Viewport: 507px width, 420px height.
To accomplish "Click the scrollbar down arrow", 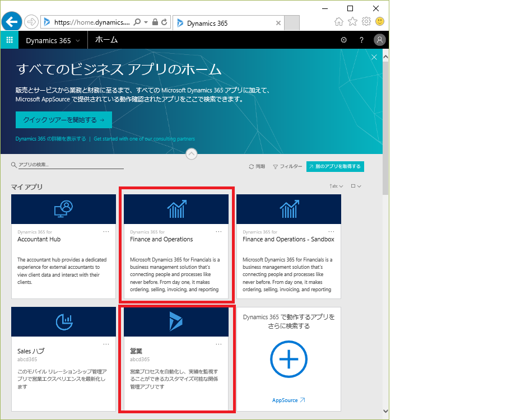I will click(385, 411).
